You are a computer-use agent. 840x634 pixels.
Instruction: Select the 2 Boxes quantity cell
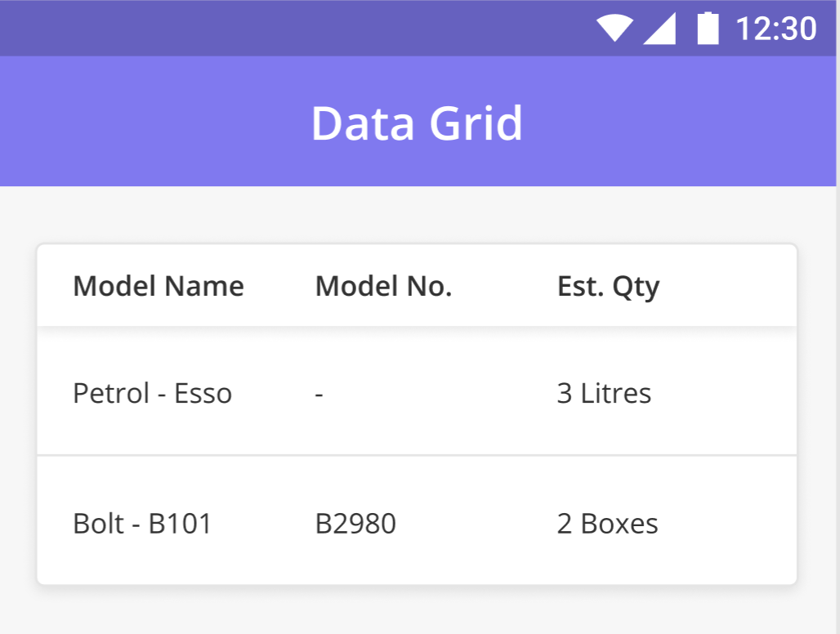(x=607, y=524)
